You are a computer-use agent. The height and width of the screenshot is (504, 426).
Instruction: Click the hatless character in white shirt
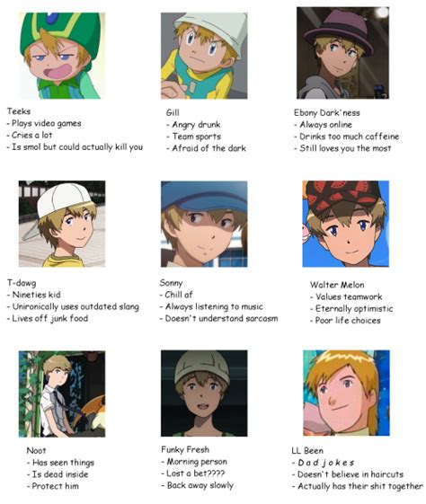62,393
